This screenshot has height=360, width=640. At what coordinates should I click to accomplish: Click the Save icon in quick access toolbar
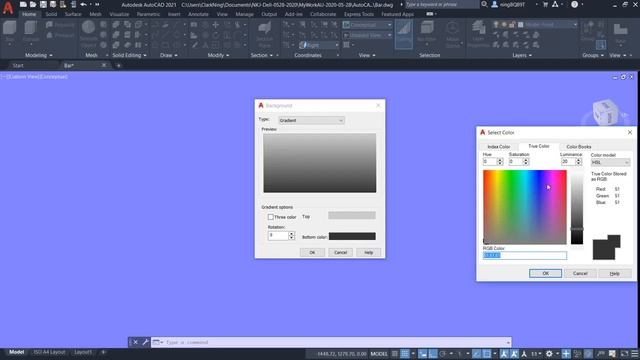(x=43, y=4)
